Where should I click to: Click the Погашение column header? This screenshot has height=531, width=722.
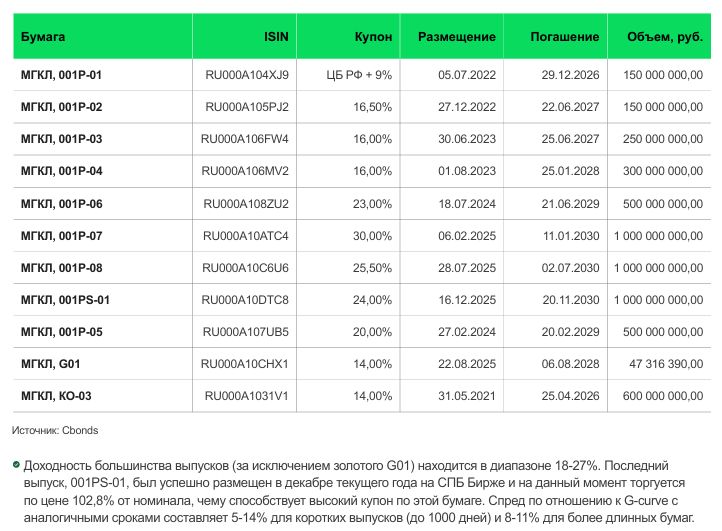click(565, 36)
